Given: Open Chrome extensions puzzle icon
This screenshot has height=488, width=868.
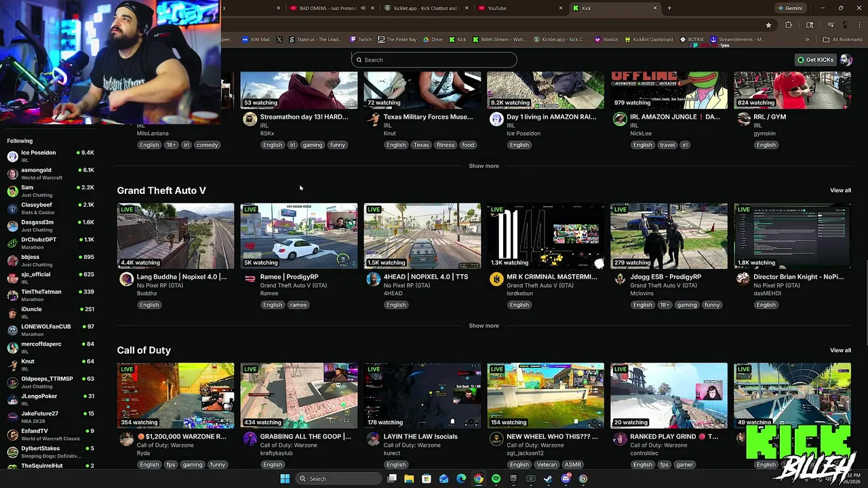Looking at the screenshot, I should coord(788,25).
